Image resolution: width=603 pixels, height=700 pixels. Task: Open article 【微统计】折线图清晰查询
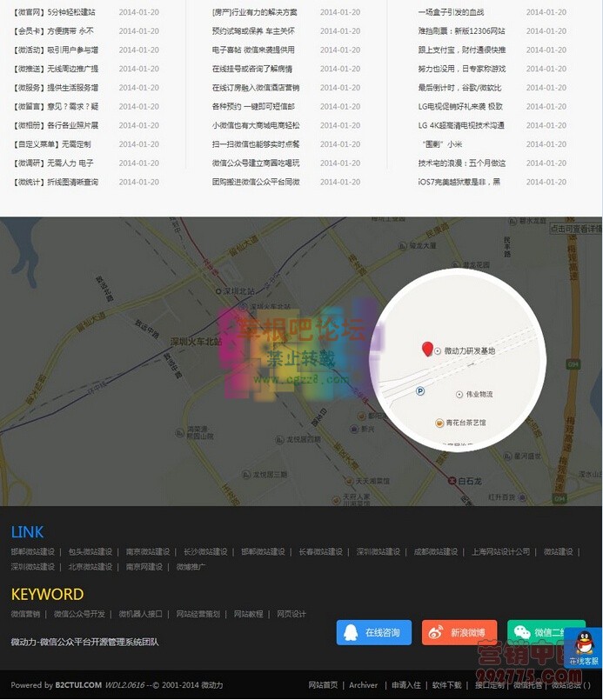tap(56, 182)
